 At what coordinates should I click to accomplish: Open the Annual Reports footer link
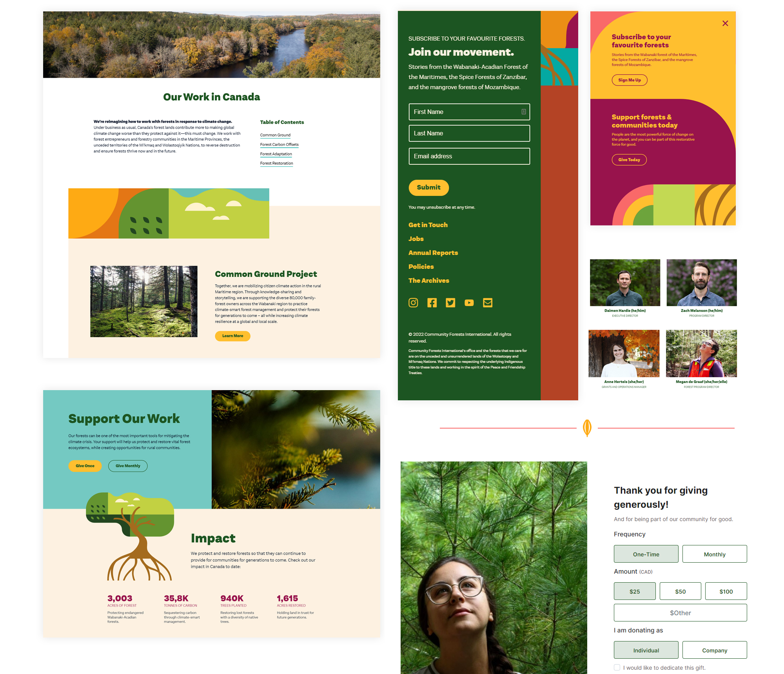point(433,253)
